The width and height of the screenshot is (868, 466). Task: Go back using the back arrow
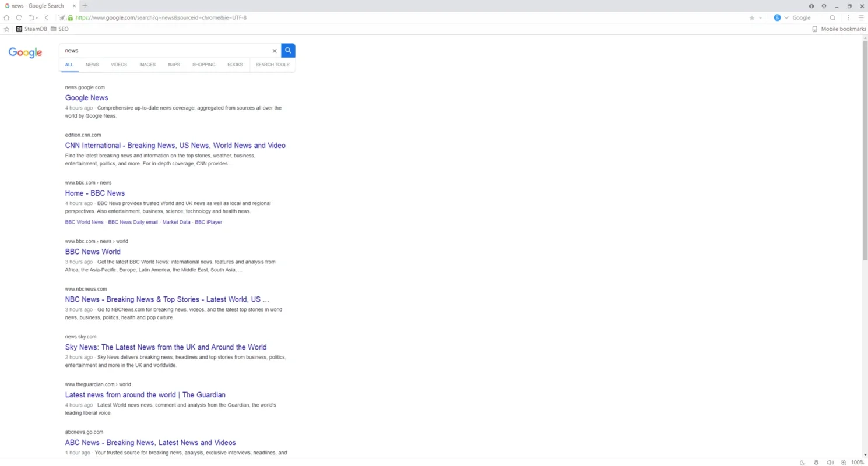click(47, 17)
